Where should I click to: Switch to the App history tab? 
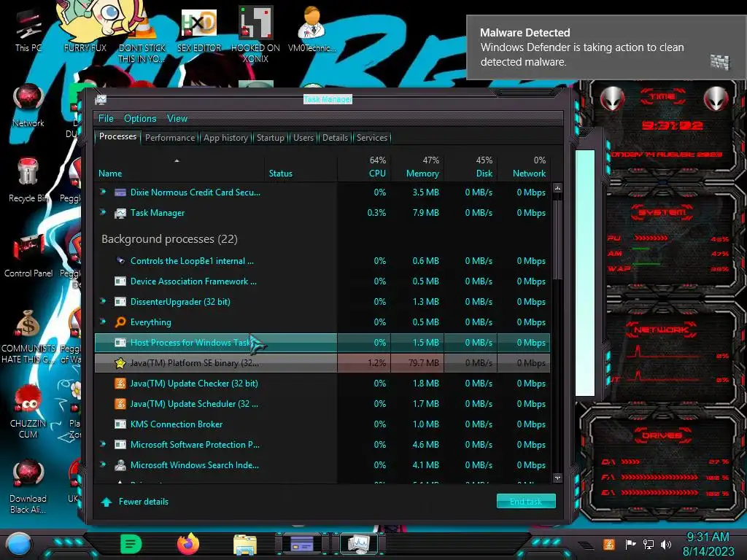point(226,138)
